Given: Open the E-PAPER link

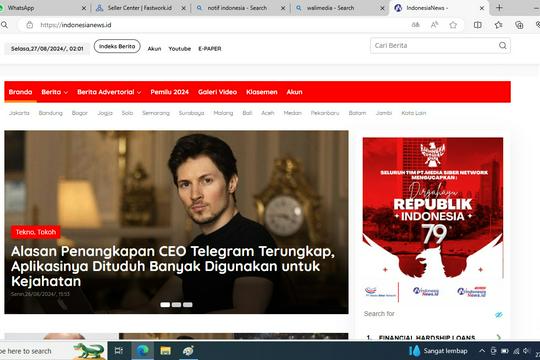Looking at the screenshot, I should point(210,49).
